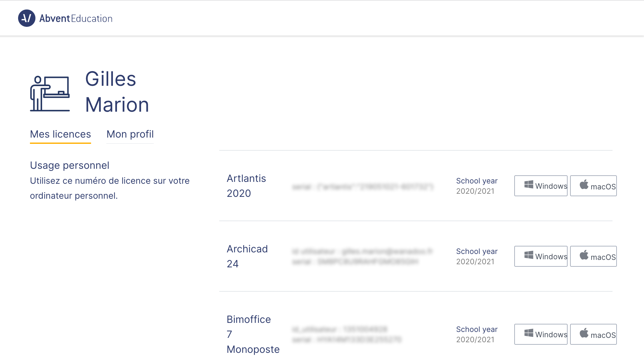Screen dimensions: 644x360
Task: Click the Abvent Education logo icon
Action: [x=27, y=18]
